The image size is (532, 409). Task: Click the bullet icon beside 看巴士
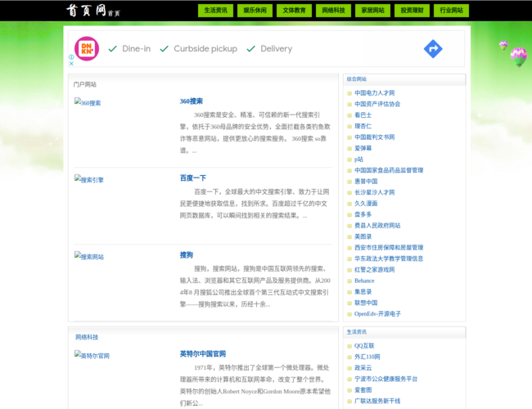coord(349,115)
